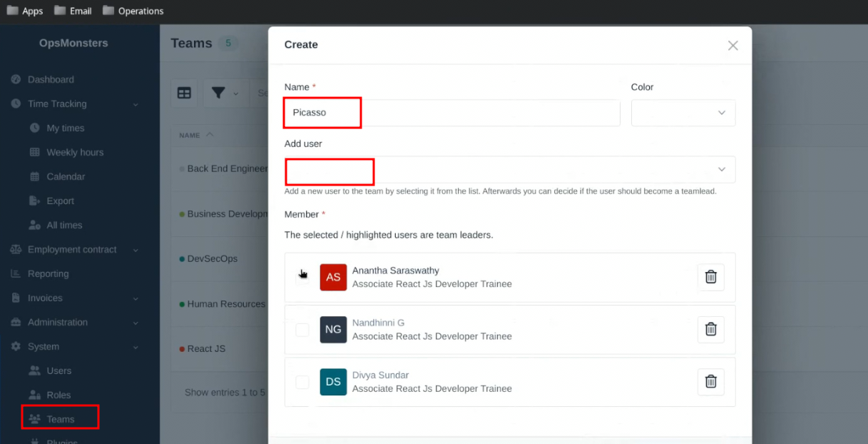Toggle Divya Sundar teamlead checkbox
Image resolution: width=868 pixels, height=444 pixels.
(x=302, y=382)
